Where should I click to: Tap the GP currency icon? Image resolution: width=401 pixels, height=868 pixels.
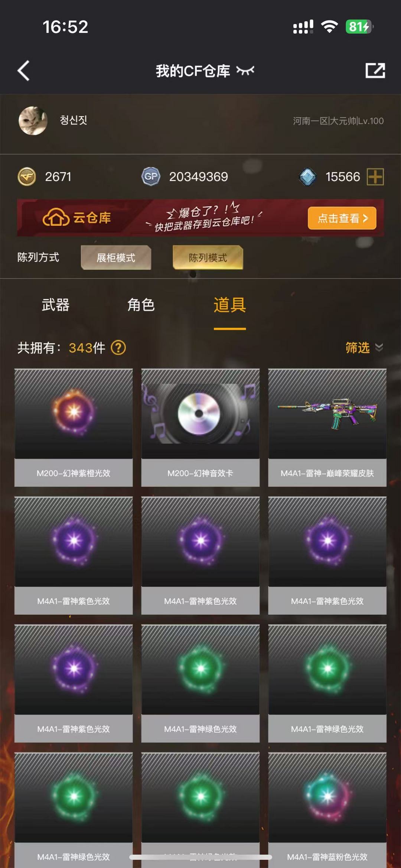pos(151,176)
